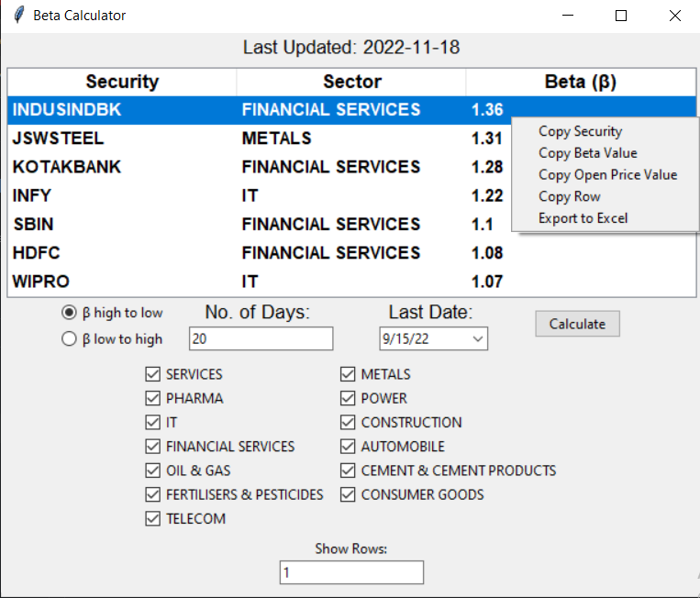Select the WIPRO row
Screen dimensions: 700x598
(351, 282)
